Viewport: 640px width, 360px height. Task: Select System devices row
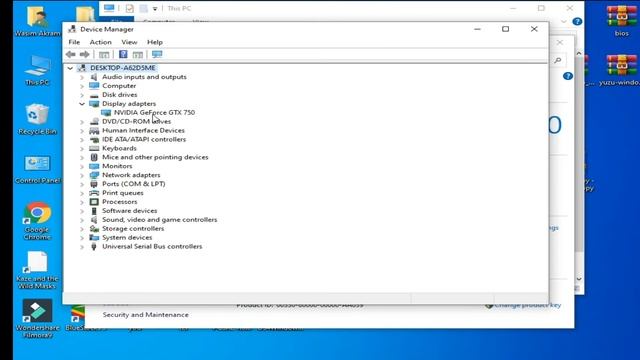[x=127, y=238]
